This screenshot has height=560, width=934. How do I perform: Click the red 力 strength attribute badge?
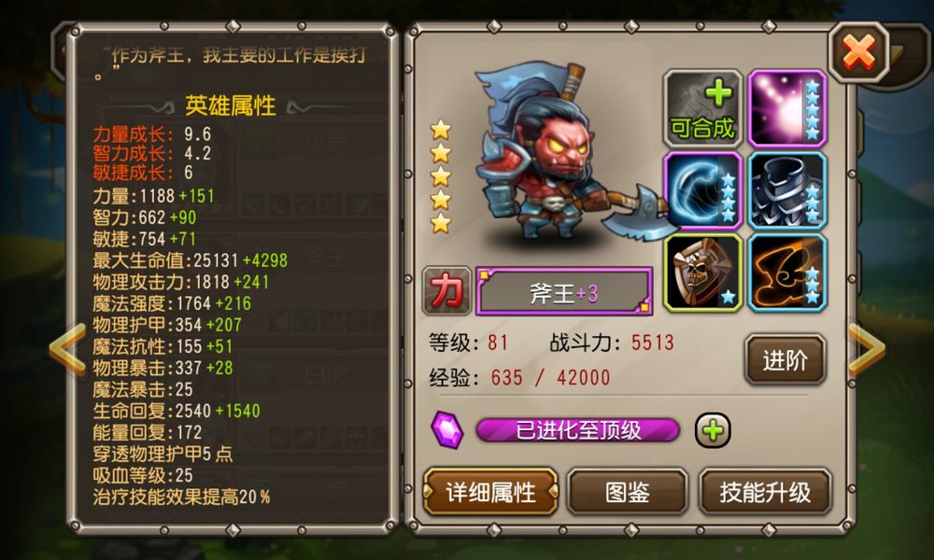coord(446,291)
